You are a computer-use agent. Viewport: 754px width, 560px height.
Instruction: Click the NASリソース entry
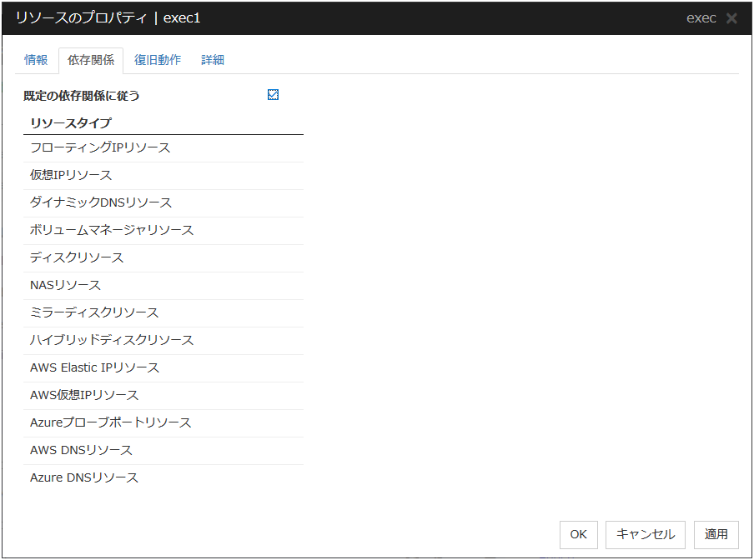65,285
